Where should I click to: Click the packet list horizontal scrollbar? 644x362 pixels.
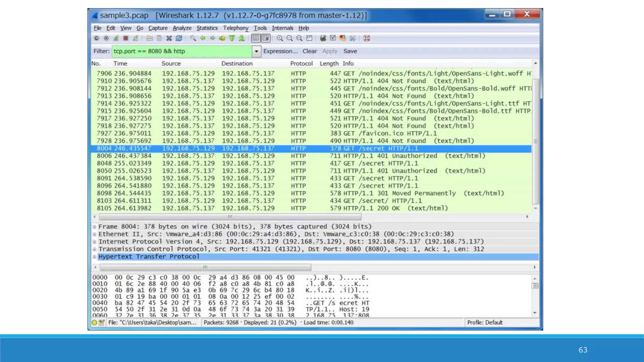[x=230, y=217]
